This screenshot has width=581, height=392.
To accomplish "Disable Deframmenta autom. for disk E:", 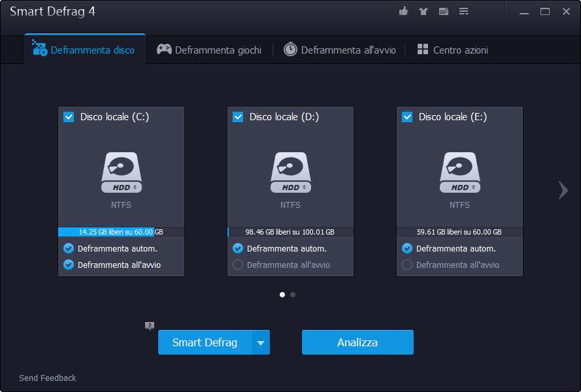I will (407, 248).
